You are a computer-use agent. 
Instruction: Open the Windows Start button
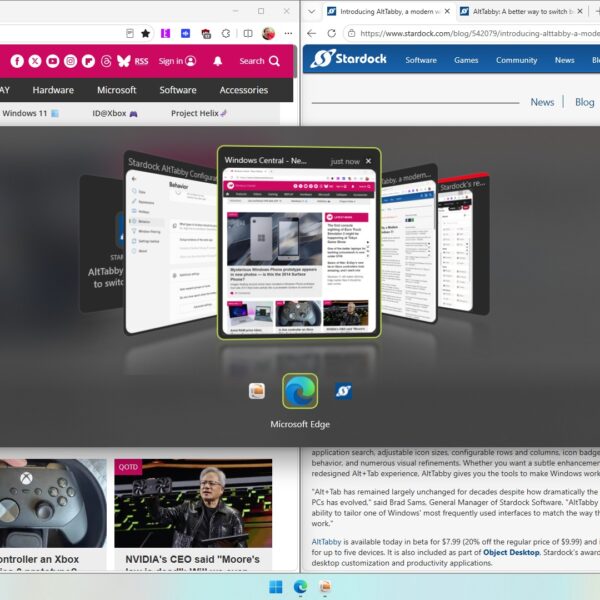click(276, 587)
